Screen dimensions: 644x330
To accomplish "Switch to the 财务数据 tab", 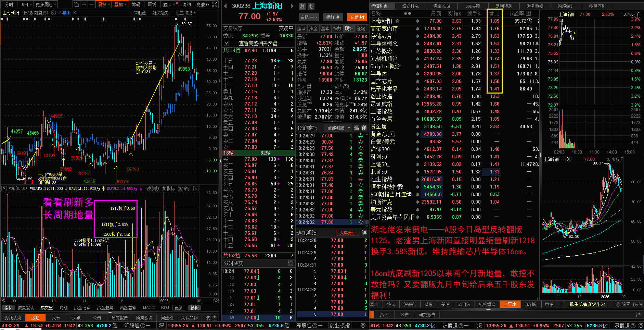I will (x=535, y=6).
